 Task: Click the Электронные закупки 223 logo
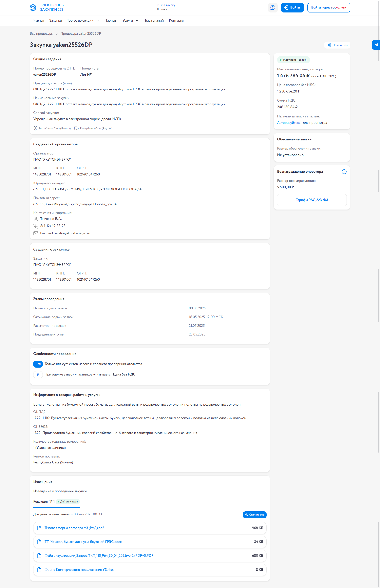[48, 7]
